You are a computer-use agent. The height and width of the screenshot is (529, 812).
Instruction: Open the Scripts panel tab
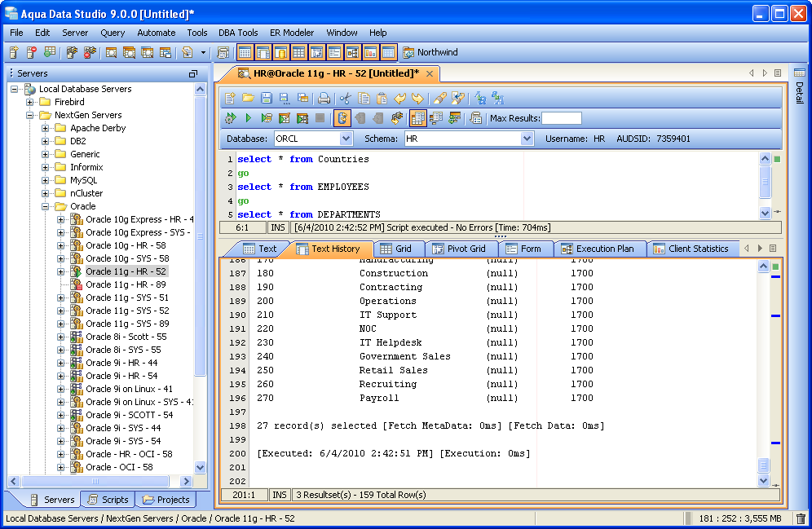(107, 500)
